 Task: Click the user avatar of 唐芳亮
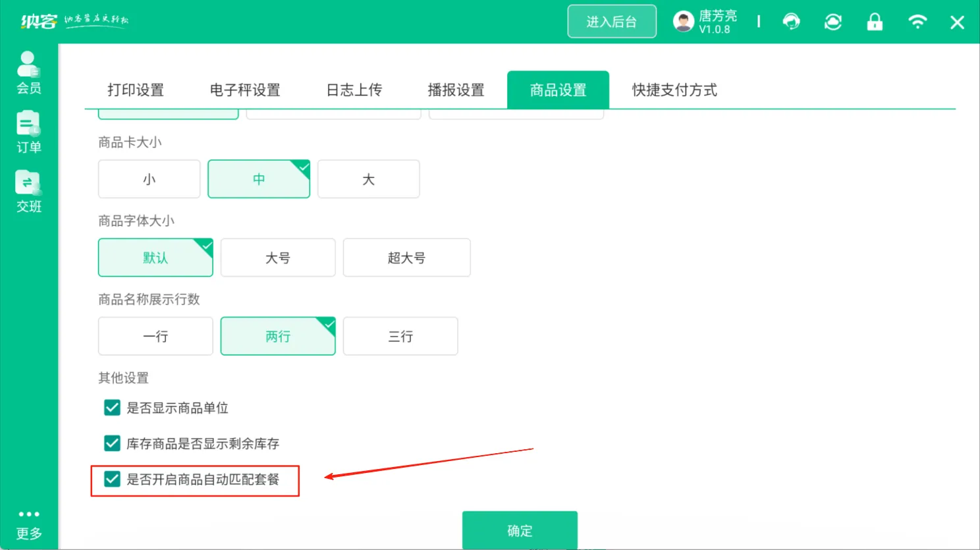point(683,22)
